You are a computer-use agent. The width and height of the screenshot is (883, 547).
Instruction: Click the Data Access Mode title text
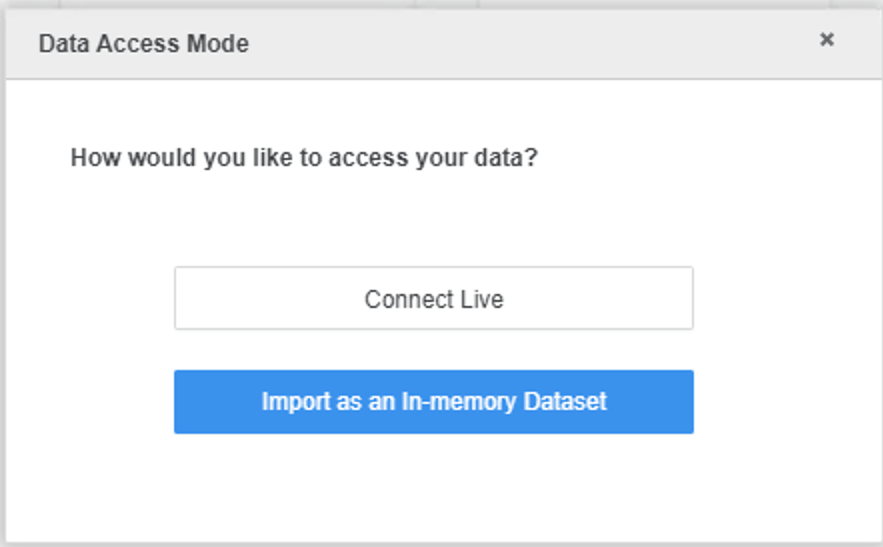coord(144,43)
